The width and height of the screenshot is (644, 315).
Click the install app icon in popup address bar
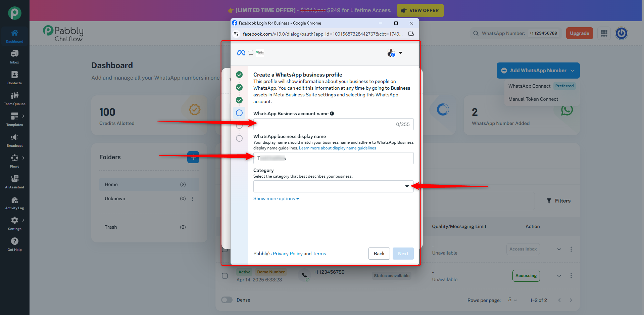coord(411,34)
